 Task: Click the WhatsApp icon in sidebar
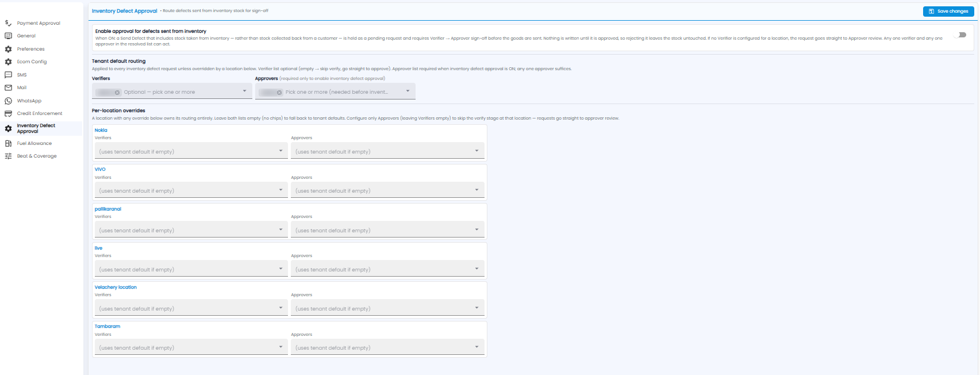pos(8,101)
